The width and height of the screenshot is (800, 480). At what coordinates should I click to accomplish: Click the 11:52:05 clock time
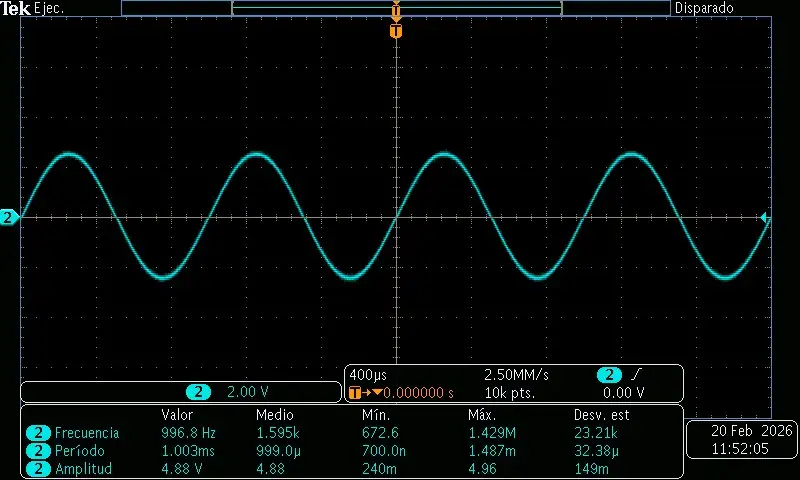click(x=740, y=449)
